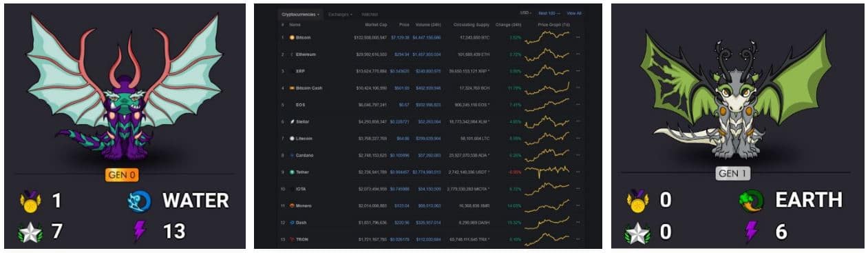Click the Stellar rocket logo icon
The width and height of the screenshot is (868, 253).
point(292,121)
